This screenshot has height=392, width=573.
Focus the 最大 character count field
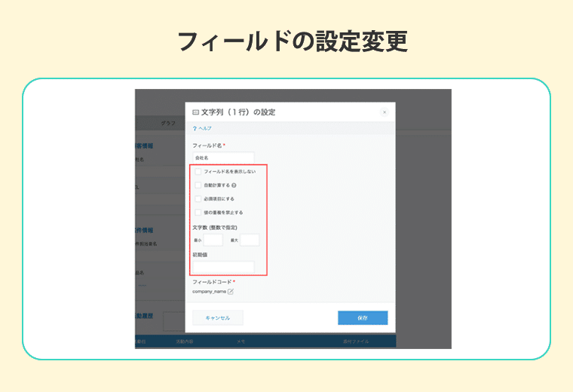click(x=250, y=240)
